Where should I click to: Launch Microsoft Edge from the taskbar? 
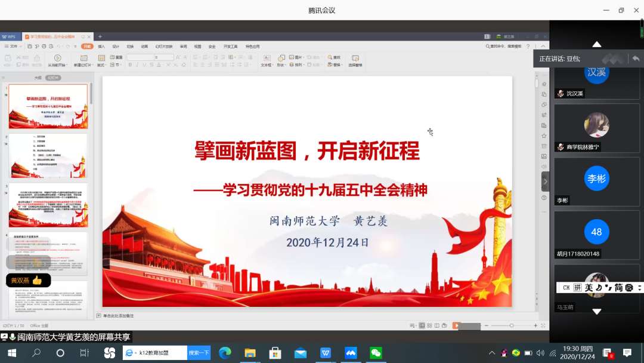click(225, 353)
